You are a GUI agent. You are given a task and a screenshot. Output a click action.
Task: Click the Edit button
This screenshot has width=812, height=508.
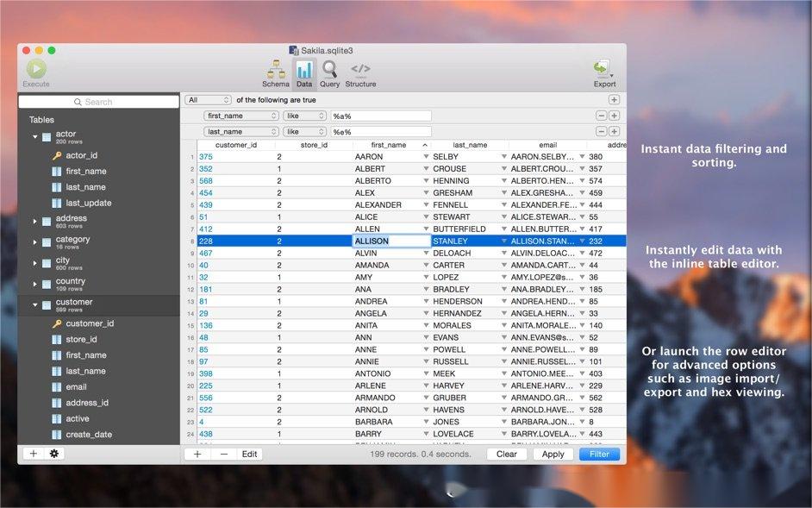pos(250,454)
